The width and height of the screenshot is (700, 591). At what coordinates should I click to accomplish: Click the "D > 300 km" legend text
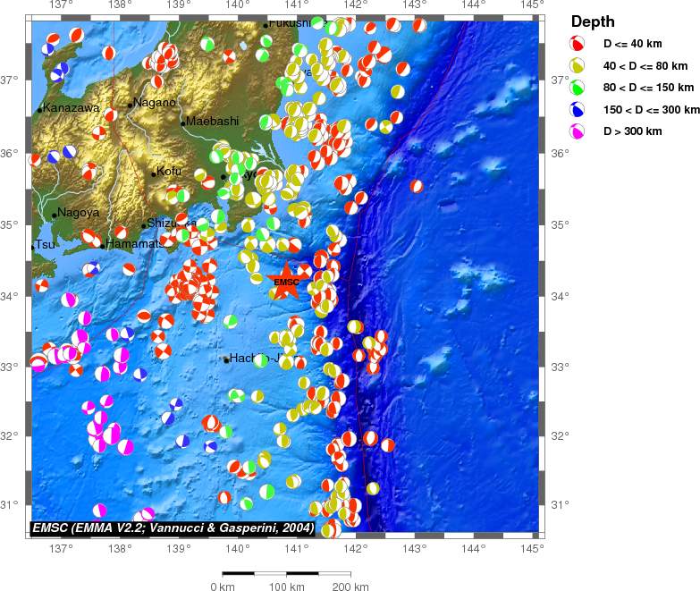coord(632,131)
